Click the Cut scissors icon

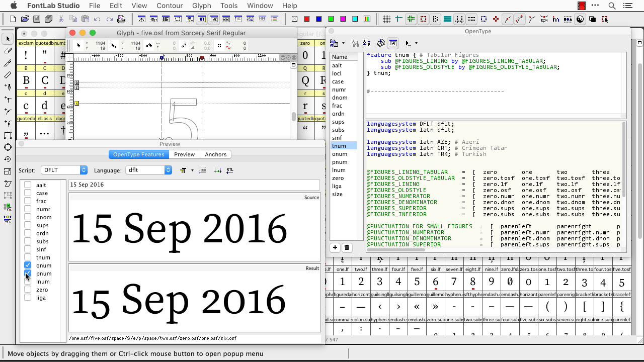point(61,19)
